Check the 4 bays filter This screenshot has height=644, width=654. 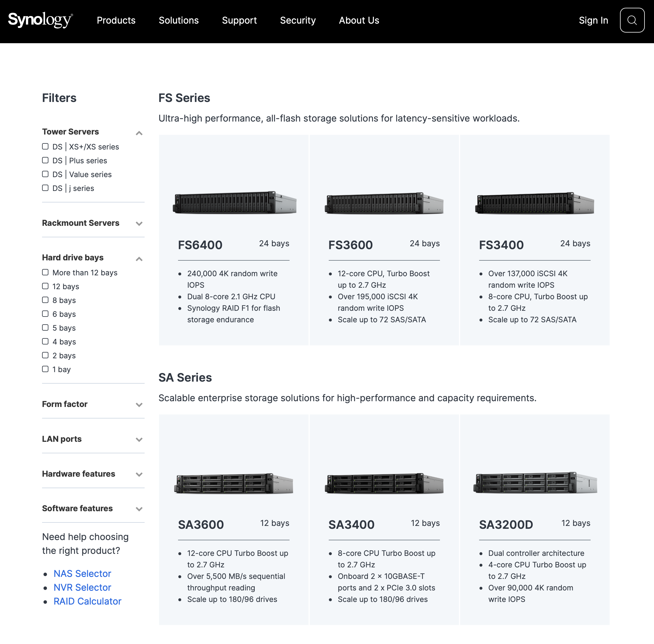(45, 341)
